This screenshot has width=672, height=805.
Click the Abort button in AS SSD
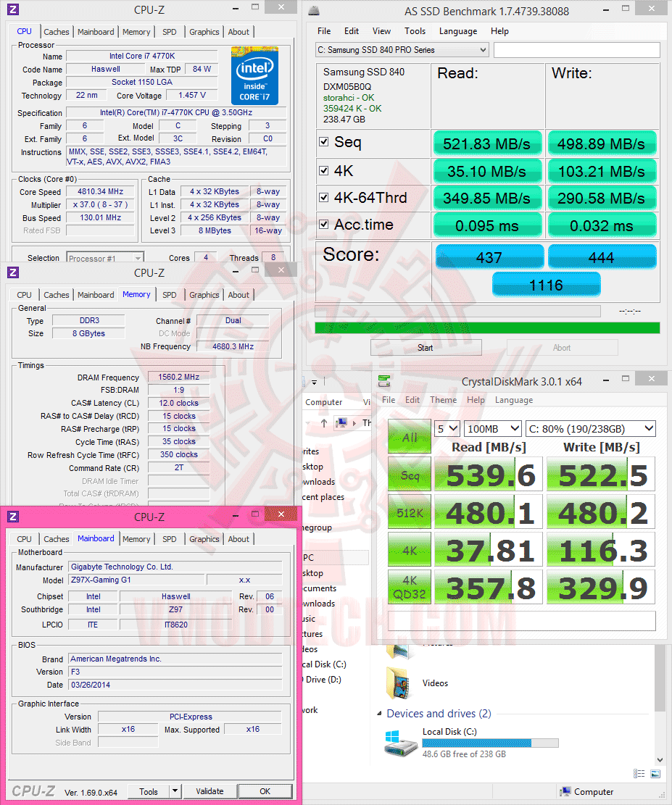[562, 348]
